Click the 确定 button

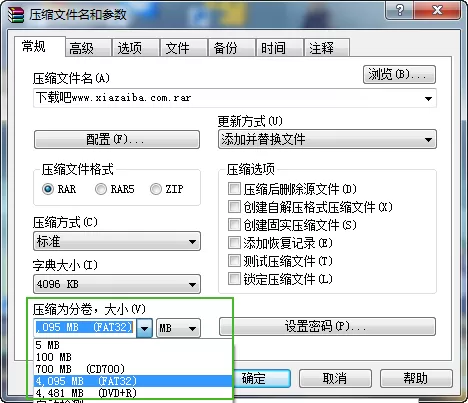261,378
